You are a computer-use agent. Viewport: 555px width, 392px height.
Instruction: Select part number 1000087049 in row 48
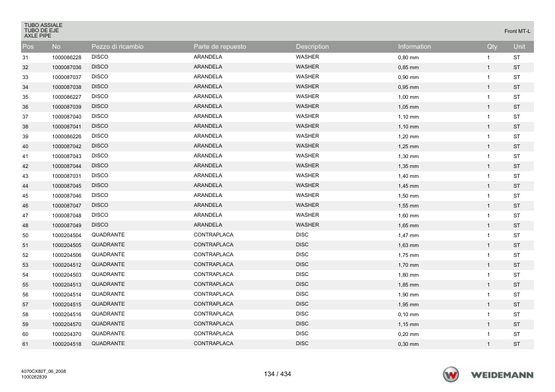(67, 225)
